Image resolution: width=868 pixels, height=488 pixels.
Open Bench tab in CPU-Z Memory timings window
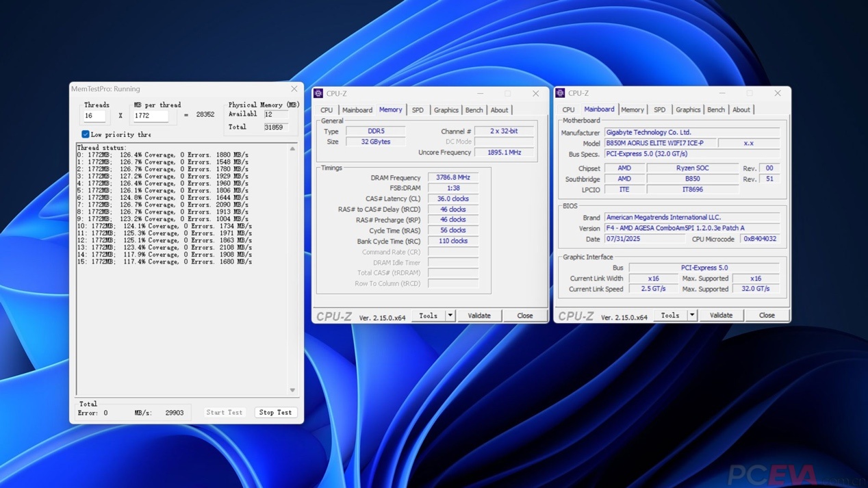tap(474, 110)
